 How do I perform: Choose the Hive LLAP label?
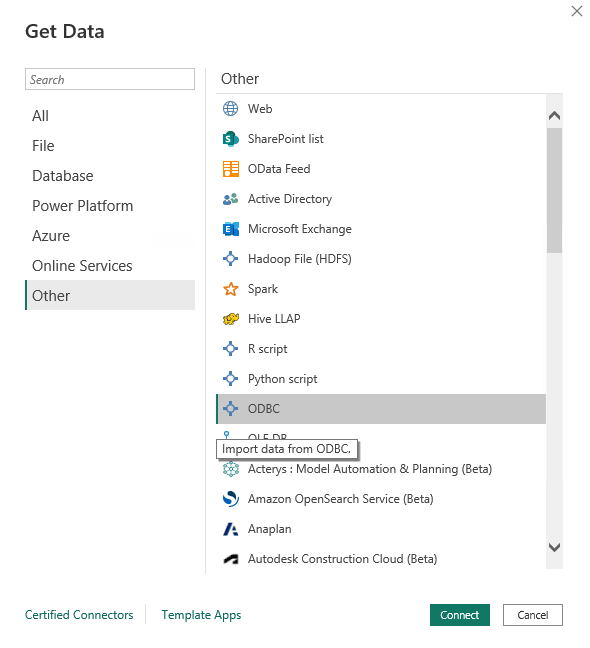pos(274,319)
